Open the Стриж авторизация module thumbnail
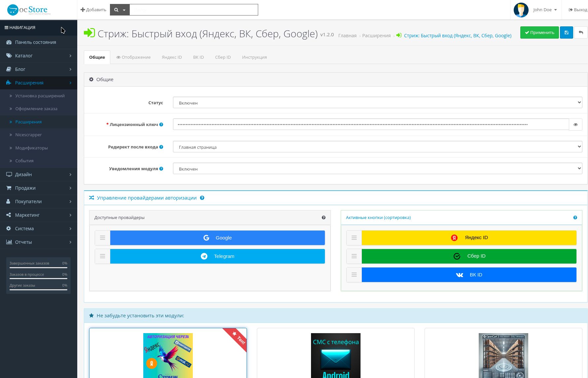 pos(168,356)
